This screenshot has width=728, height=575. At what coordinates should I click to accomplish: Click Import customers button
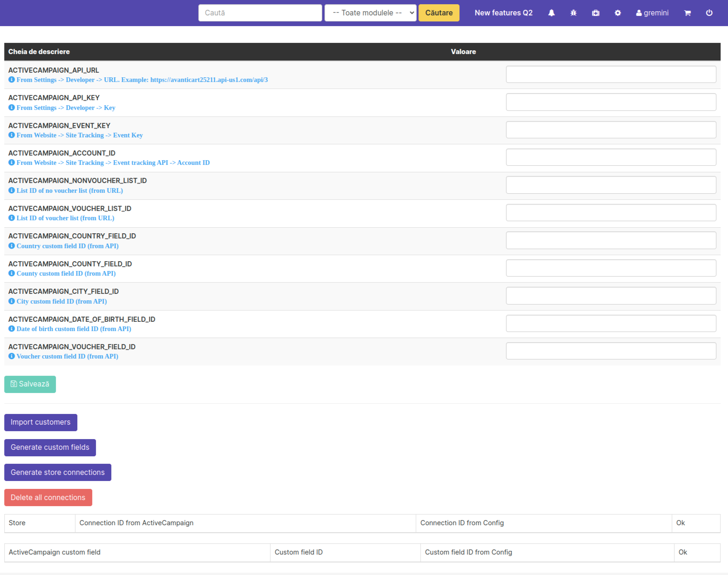(x=40, y=422)
